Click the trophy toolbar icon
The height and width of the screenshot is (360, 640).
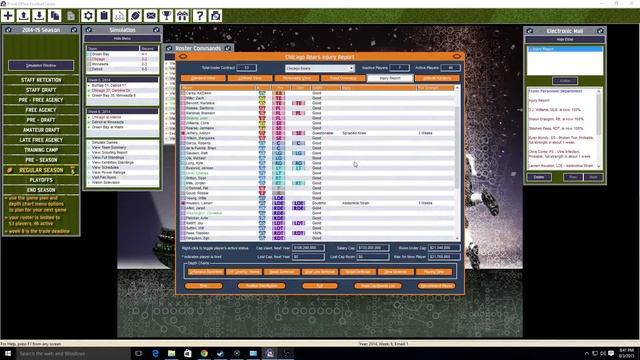click(167, 16)
